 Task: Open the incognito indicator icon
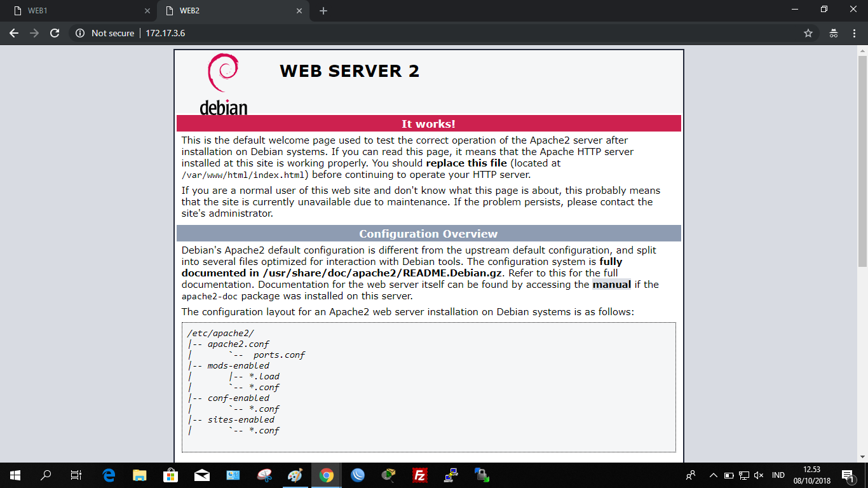tap(834, 33)
